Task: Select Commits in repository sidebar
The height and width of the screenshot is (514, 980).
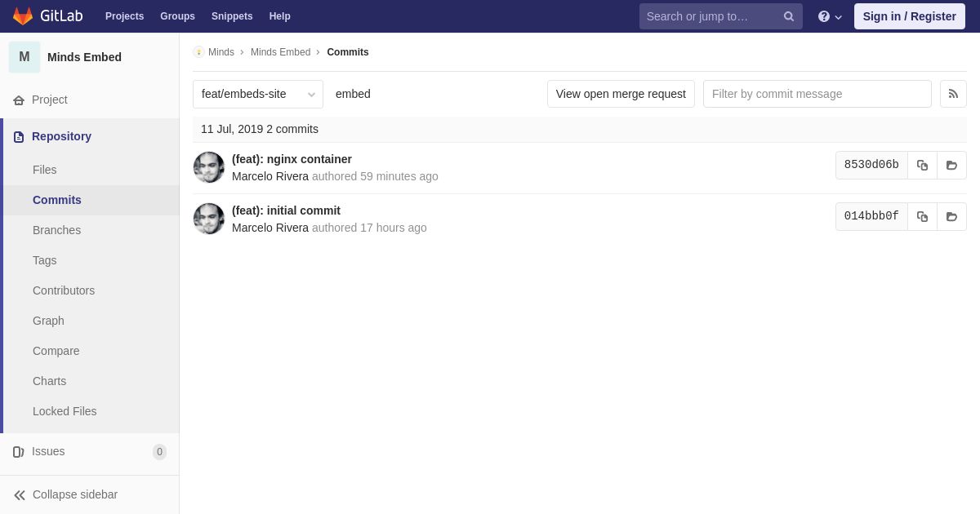Action: (x=57, y=200)
